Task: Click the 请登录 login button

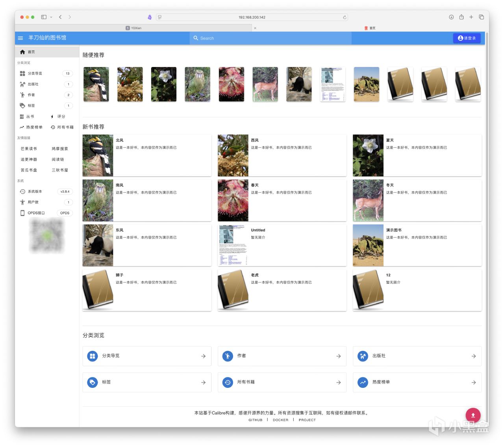Action: pyautogui.click(x=467, y=38)
